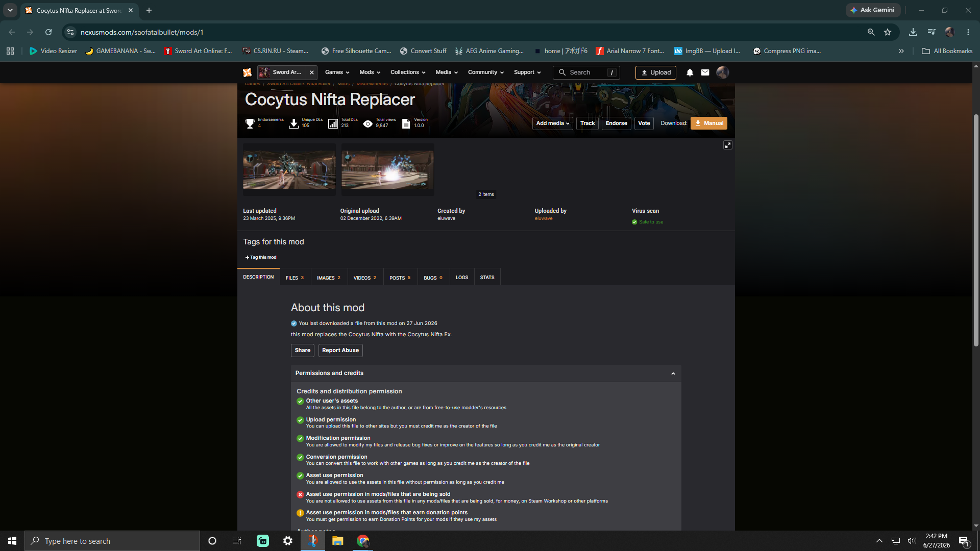The image size is (980, 551).
Task: Switch to the Videos tab
Action: (365, 278)
